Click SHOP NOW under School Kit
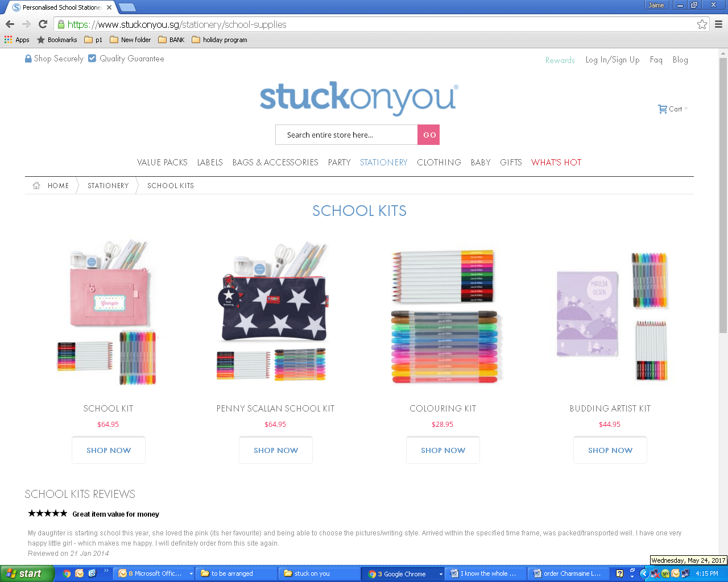The height and width of the screenshot is (582, 728). coord(109,450)
